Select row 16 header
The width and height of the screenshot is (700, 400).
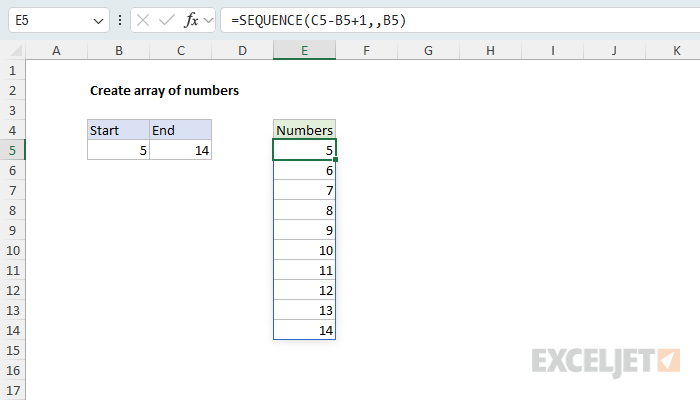[x=12, y=371]
